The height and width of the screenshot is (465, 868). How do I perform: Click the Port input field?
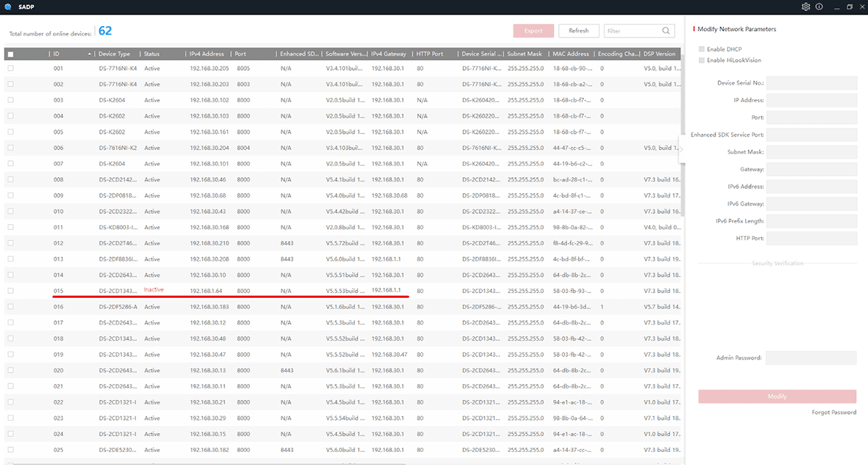point(811,117)
